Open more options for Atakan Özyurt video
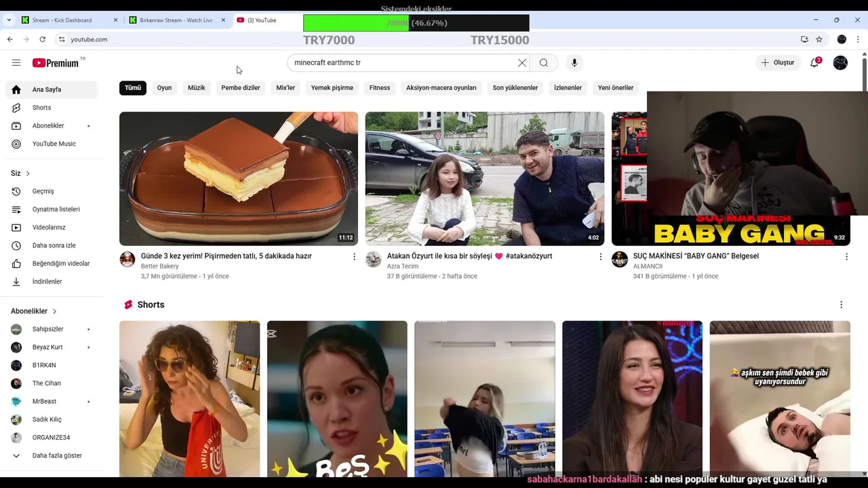The image size is (868, 488). (x=600, y=257)
